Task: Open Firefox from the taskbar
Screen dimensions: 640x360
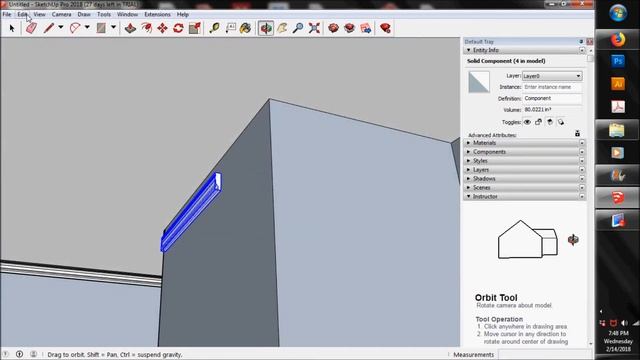Action: 618,40
